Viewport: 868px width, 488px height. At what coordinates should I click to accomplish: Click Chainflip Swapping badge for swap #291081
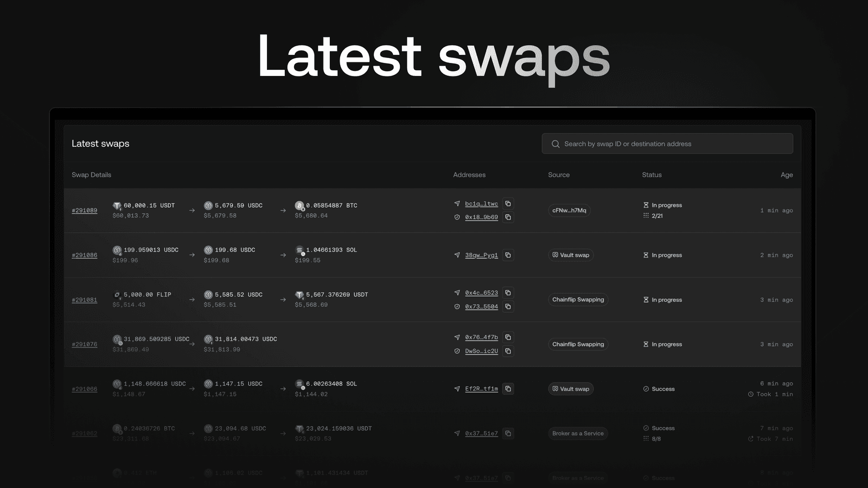tap(578, 300)
